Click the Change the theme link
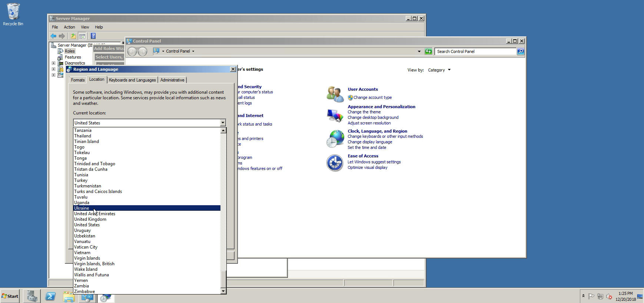This screenshot has width=644, height=303. (x=364, y=112)
